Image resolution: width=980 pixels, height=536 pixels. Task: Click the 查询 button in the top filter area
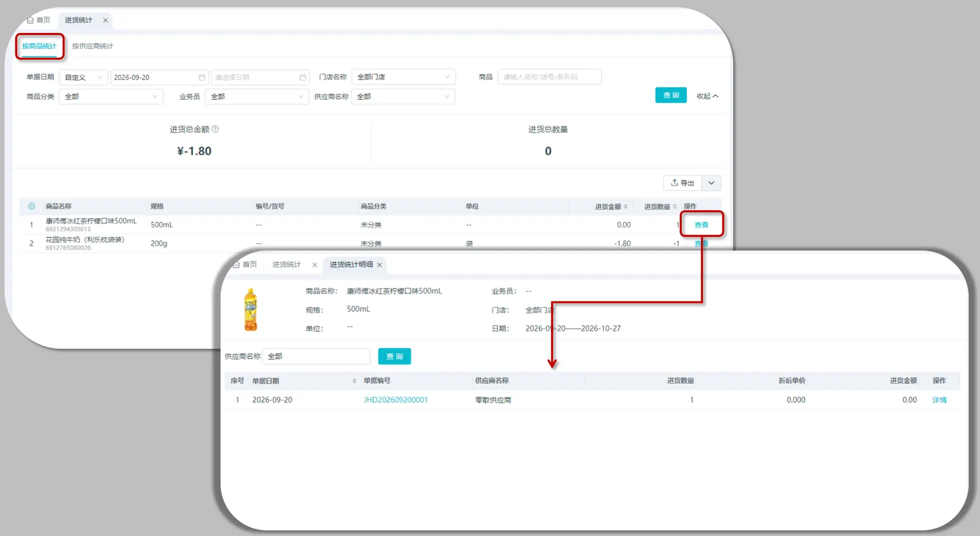point(671,96)
